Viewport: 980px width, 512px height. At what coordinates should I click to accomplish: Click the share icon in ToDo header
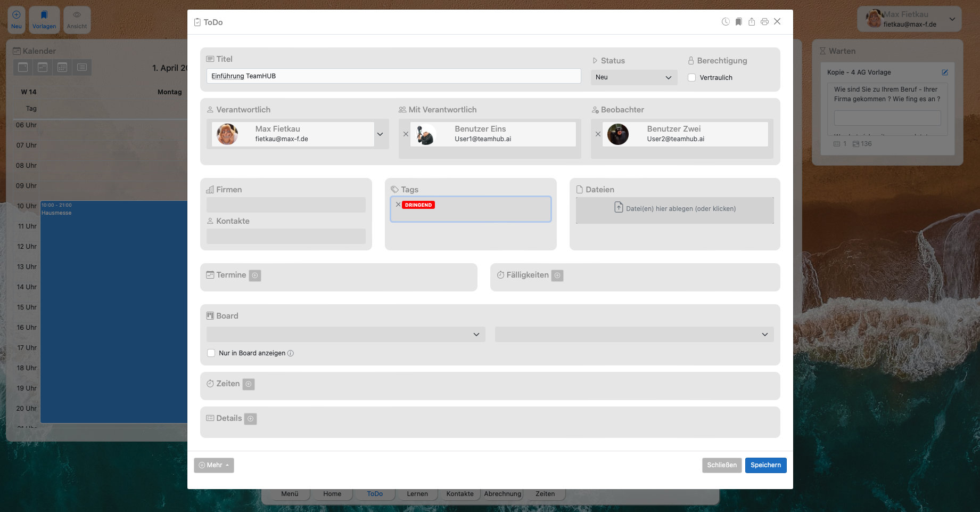click(x=752, y=22)
